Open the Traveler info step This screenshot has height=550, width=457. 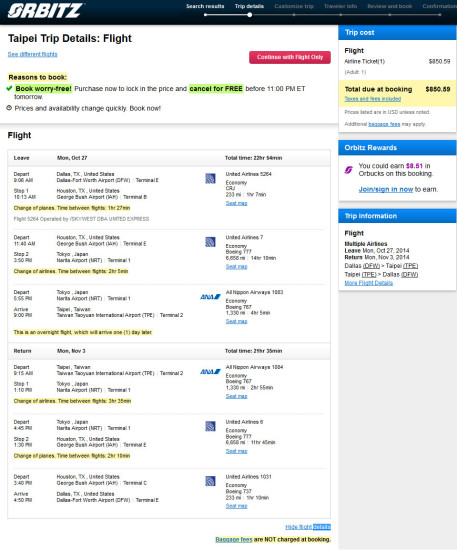pos(340,6)
